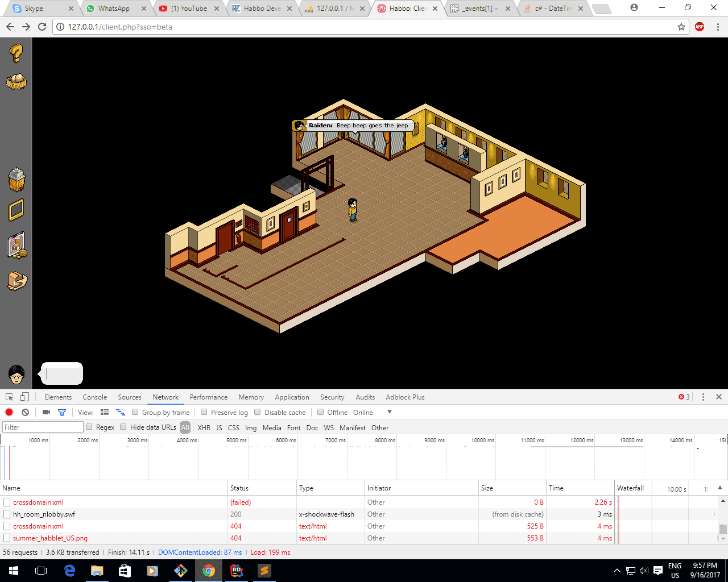
Task: Click the DevTools inspect element icon
Action: (x=10, y=397)
